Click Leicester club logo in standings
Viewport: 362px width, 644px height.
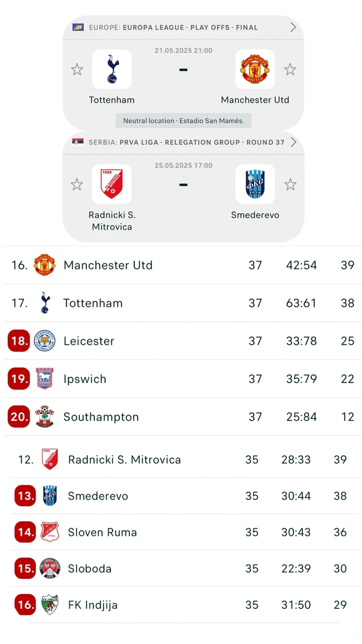click(45, 341)
